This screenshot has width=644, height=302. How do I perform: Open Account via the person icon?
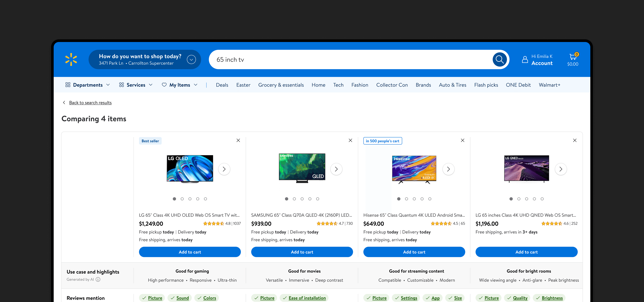(525, 60)
